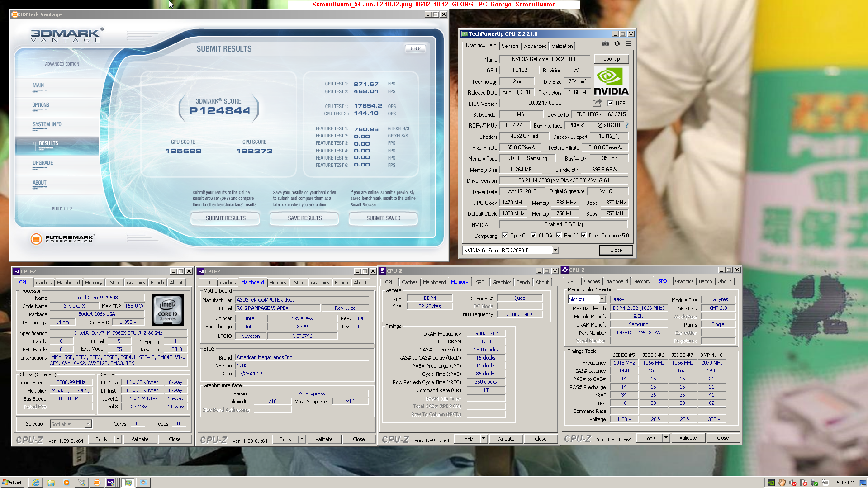Open the Caches tab in first CPU-Z window
868x488 pixels.
click(44, 282)
